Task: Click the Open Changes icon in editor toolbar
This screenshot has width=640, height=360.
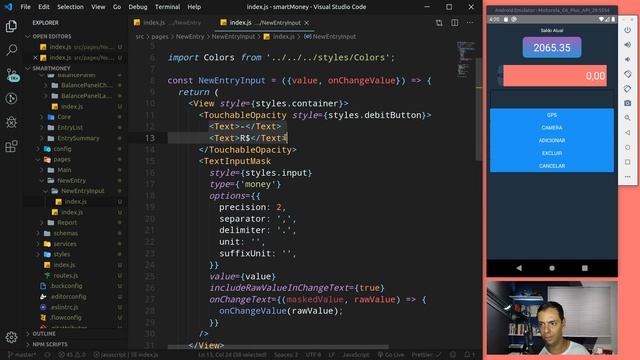Action: tap(439, 23)
